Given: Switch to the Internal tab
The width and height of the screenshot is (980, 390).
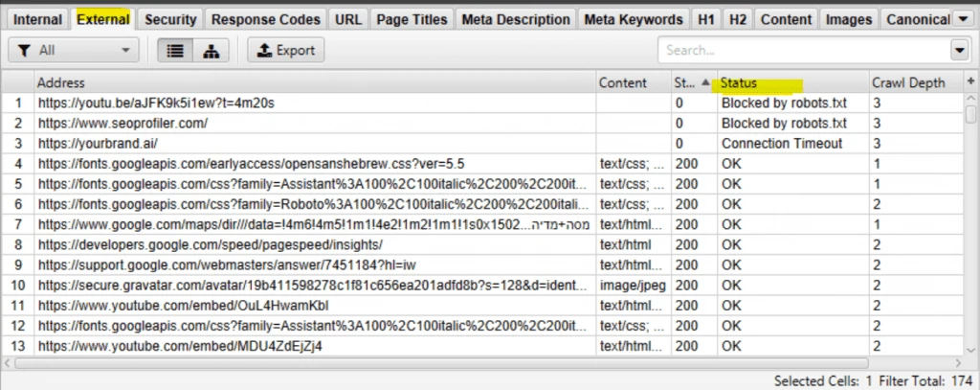Looking at the screenshot, I should [x=37, y=19].
